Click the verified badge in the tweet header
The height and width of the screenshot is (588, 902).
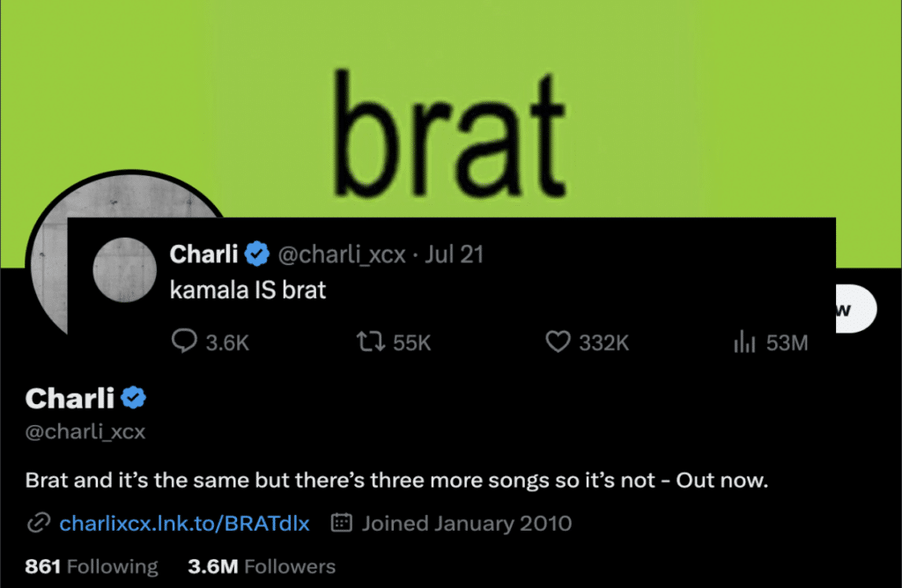(256, 254)
